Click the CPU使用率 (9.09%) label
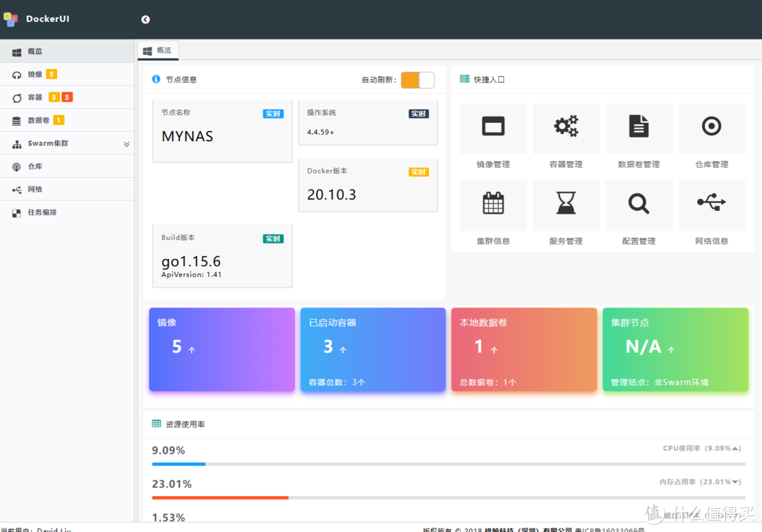 coord(702,448)
